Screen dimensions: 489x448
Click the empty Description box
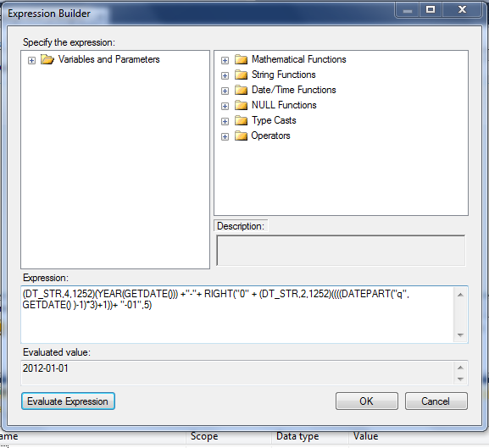[341, 251]
